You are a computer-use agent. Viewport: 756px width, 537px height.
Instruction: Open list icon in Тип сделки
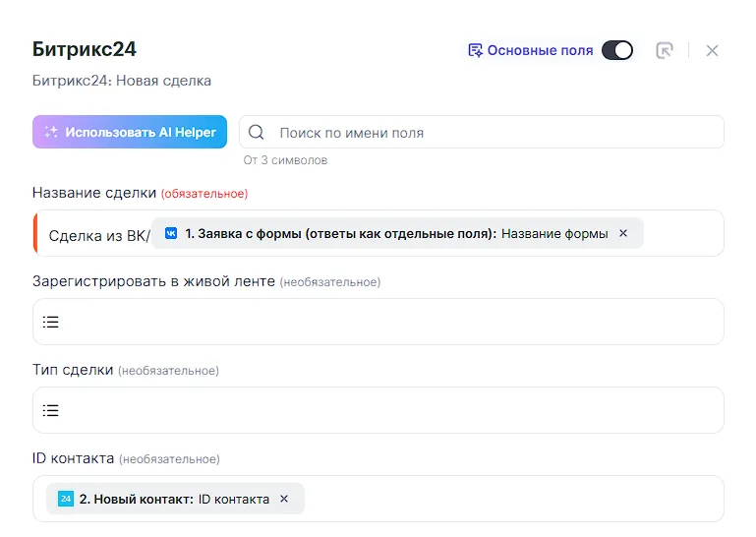51,410
